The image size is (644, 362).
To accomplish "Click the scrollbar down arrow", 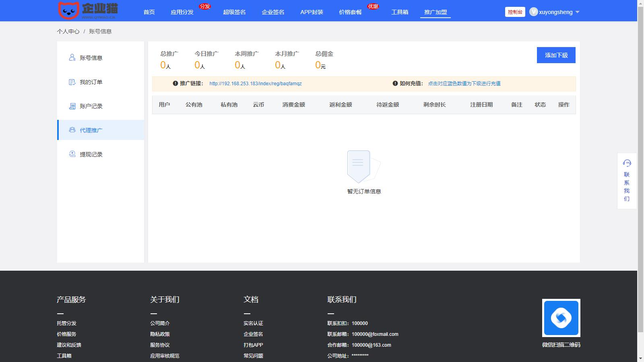I will (640, 358).
